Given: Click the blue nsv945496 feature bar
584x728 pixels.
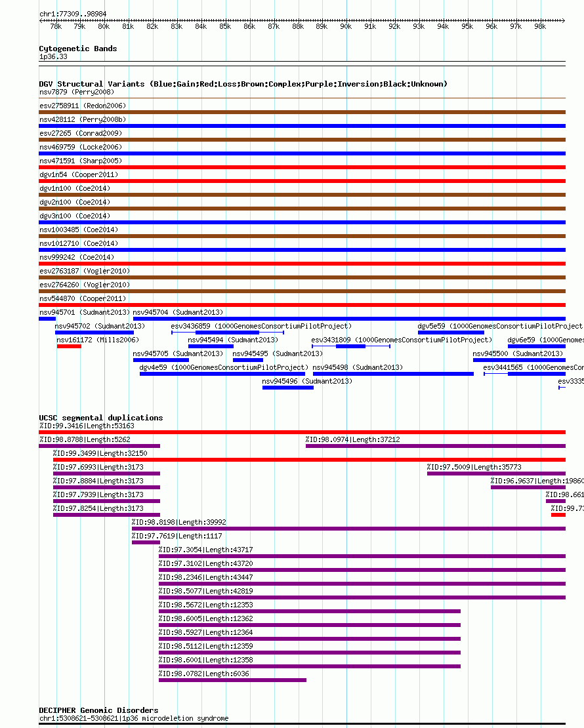Looking at the screenshot, I should (288, 388).
